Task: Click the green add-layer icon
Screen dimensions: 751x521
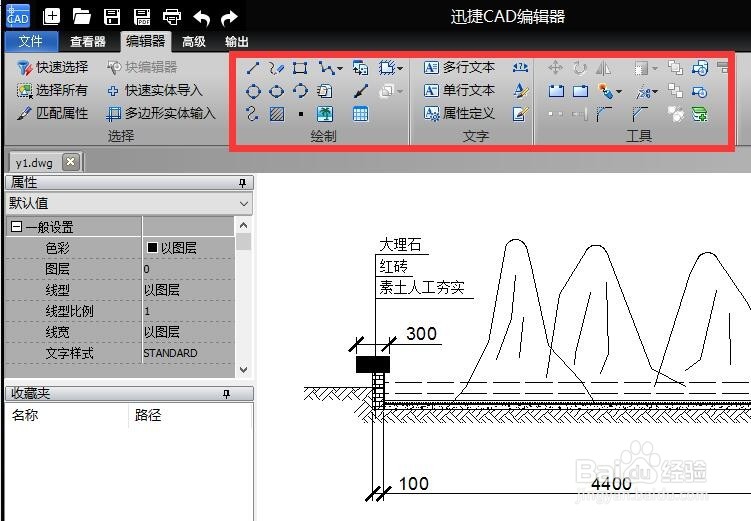Action: pyautogui.click(x=700, y=114)
